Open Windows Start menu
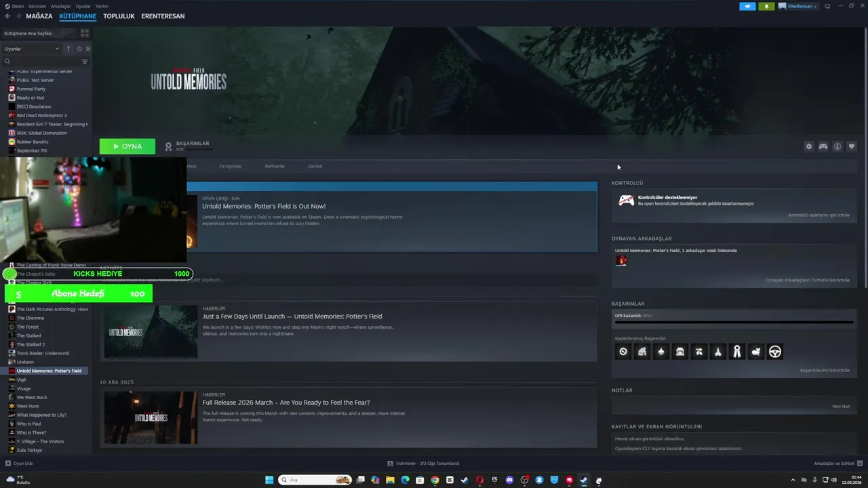Viewport: 868px width, 488px height. pyautogui.click(x=269, y=480)
